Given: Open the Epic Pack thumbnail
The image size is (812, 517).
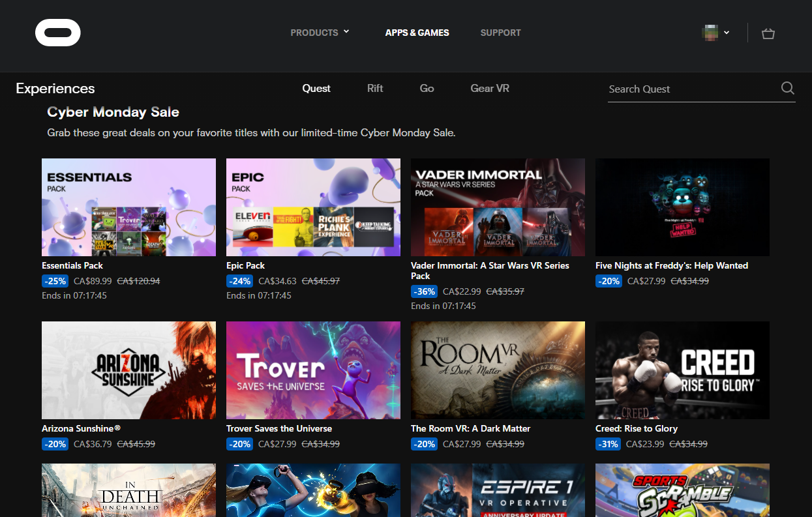Looking at the screenshot, I should 313,207.
